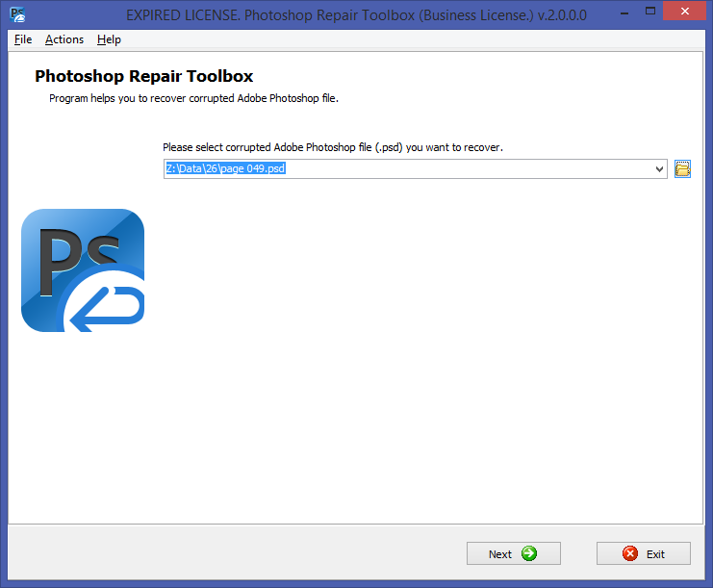Click the large Ps recovery logo

83,270
